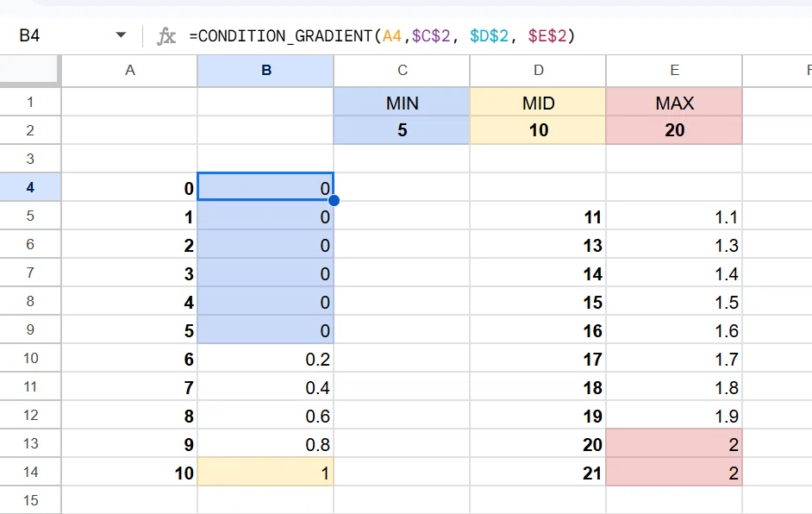Click the blue fill handle on B4
812x514 pixels.
point(334,201)
